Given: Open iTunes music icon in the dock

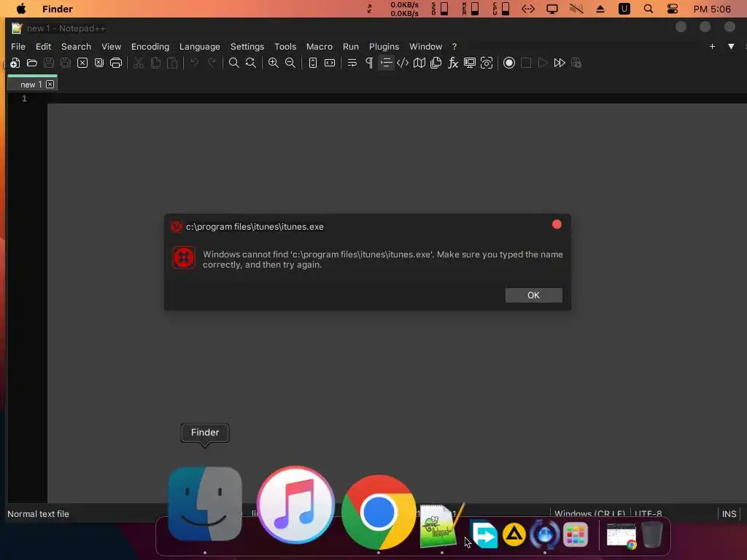Looking at the screenshot, I should [295, 505].
